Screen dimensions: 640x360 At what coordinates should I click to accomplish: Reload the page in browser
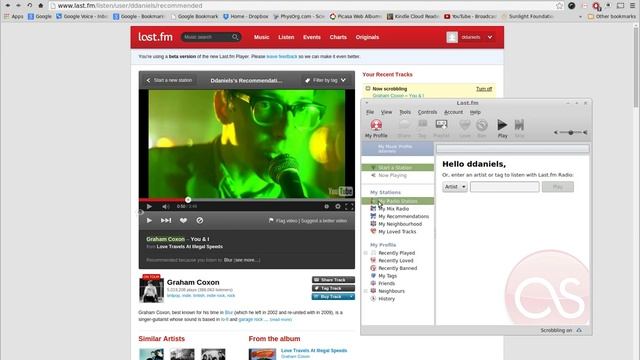(x=29, y=6)
